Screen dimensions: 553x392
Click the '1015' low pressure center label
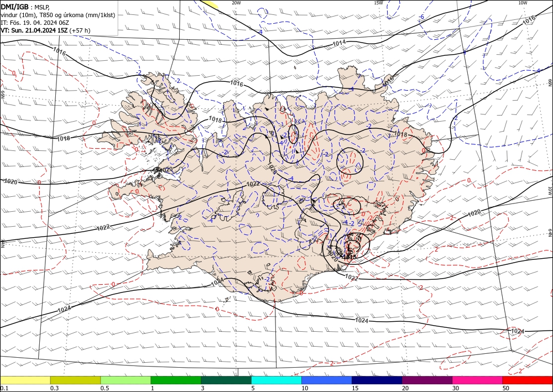(349, 257)
